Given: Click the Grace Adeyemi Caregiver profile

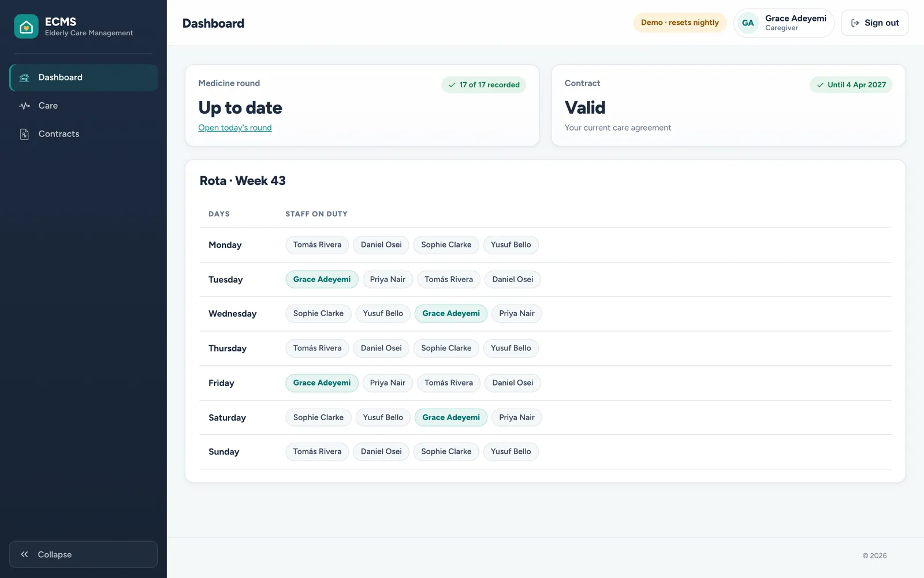Looking at the screenshot, I should pyautogui.click(x=784, y=23).
